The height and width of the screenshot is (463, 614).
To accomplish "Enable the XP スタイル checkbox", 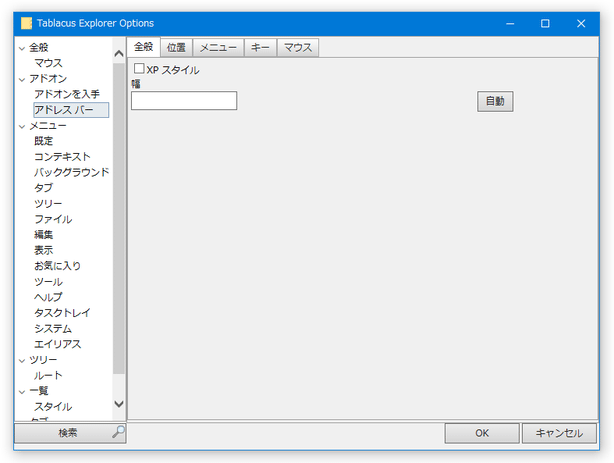I will pyautogui.click(x=139, y=69).
